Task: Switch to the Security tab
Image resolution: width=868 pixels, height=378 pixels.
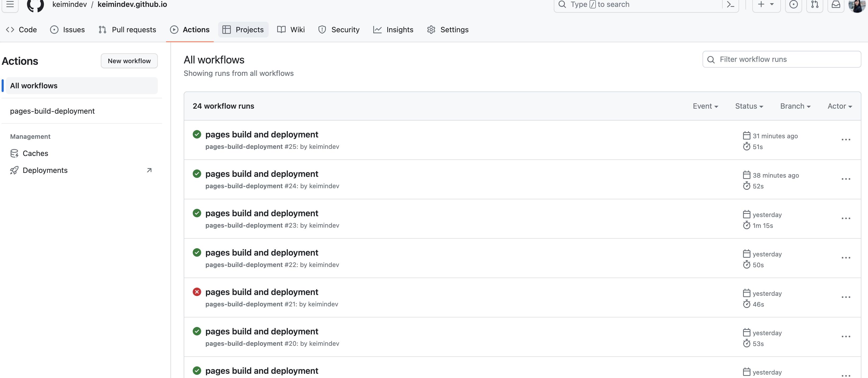Action: [339, 30]
